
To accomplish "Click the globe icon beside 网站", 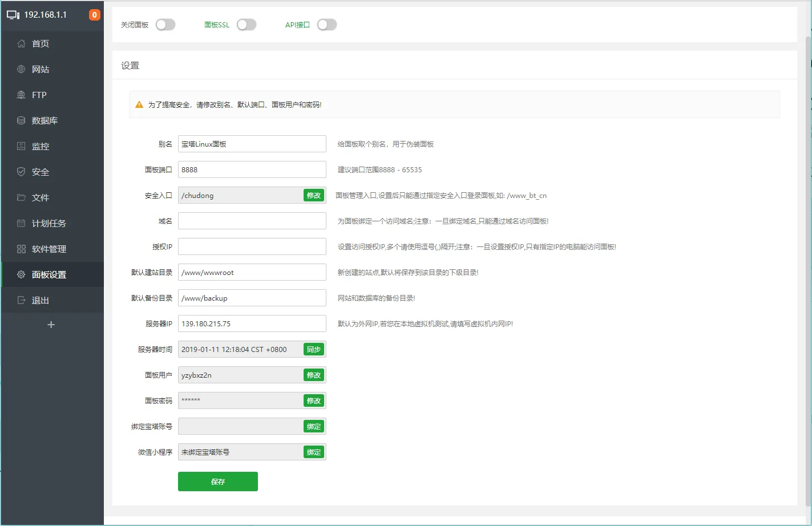I will (21, 69).
